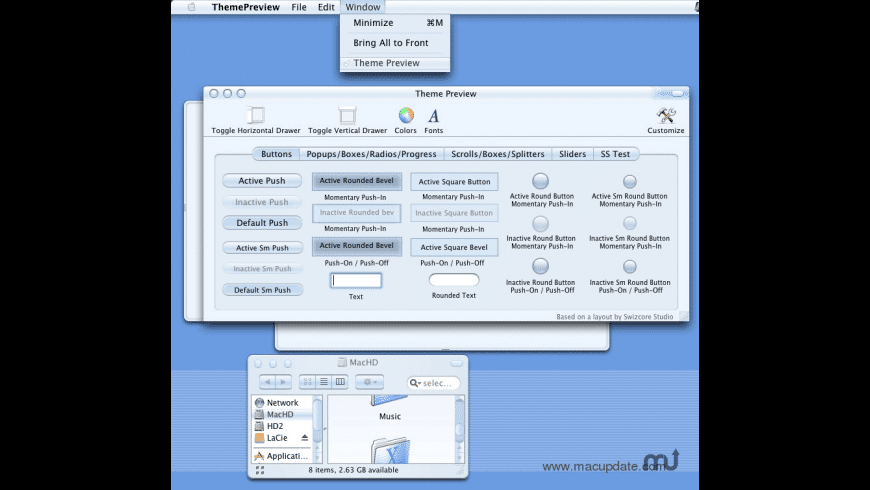Switch MacHD window to icon view

[307, 382]
